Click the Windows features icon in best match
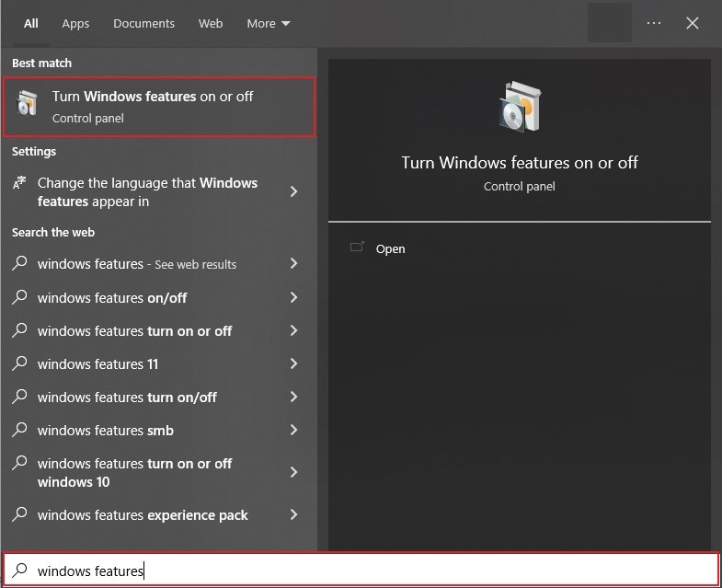The image size is (722, 588). pyautogui.click(x=27, y=103)
